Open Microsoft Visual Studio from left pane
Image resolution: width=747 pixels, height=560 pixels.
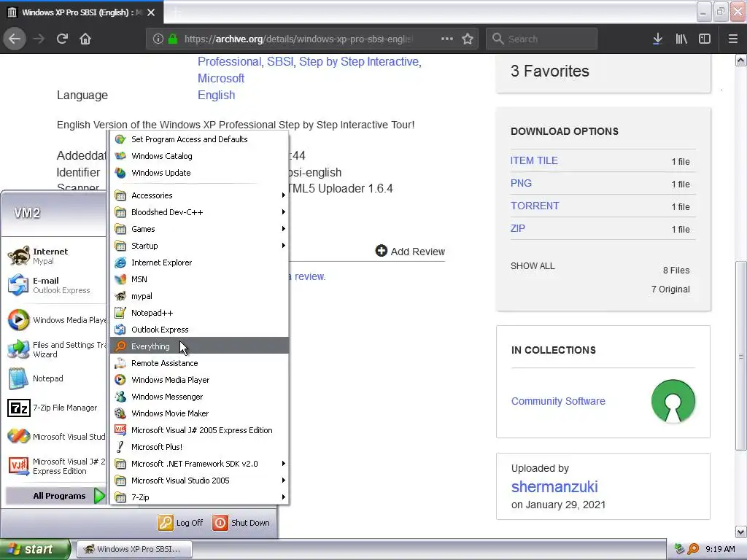pyautogui.click(x=55, y=437)
